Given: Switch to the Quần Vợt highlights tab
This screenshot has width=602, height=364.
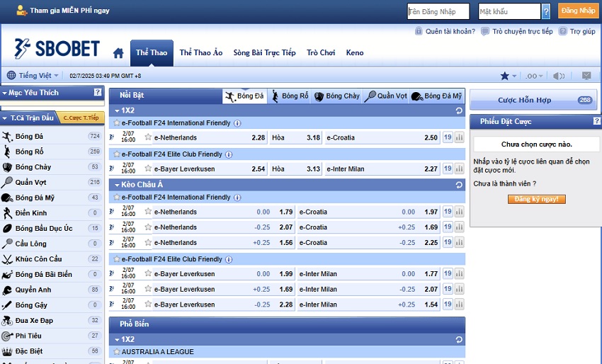Looking at the screenshot, I should coord(385,96).
